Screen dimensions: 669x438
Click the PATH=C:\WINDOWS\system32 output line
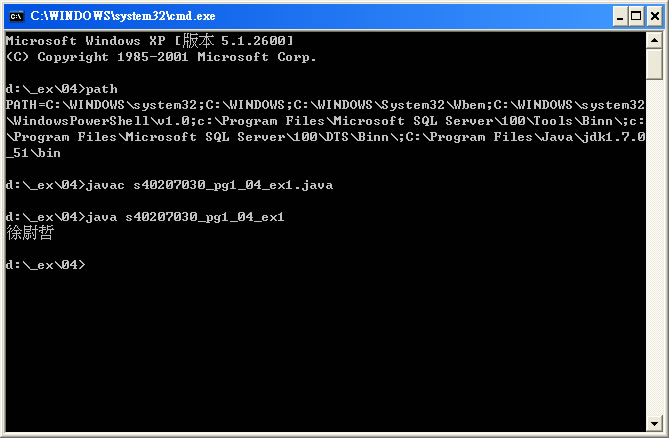[x=325, y=105]
